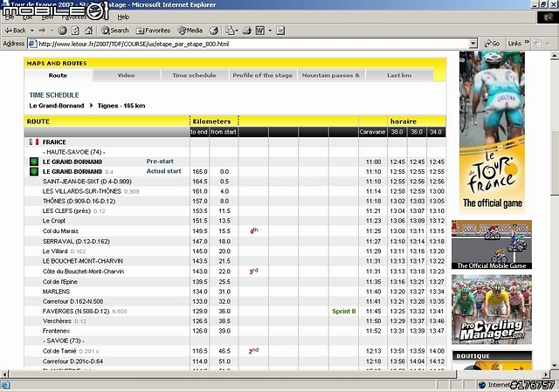The height and width of the screenshot is (392, 559).
Task: Click the Actual start label
Action: [163, 171]
